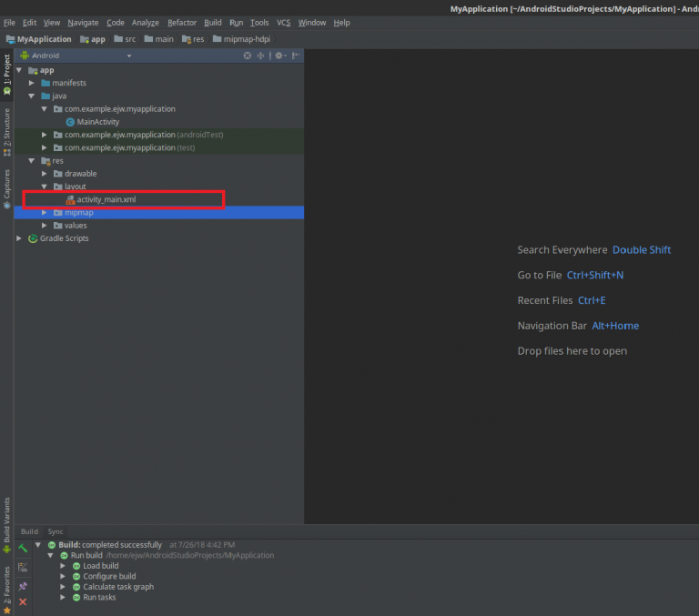Switch to the Sync tab in Build panel
Screen dimensions: 699x616
pos(56,531)
